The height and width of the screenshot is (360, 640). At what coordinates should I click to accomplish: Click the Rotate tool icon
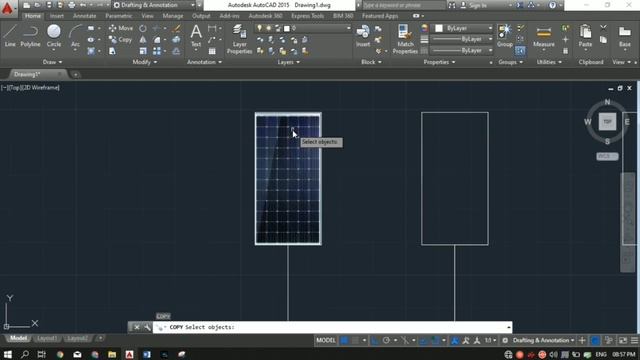coord(142,28)
